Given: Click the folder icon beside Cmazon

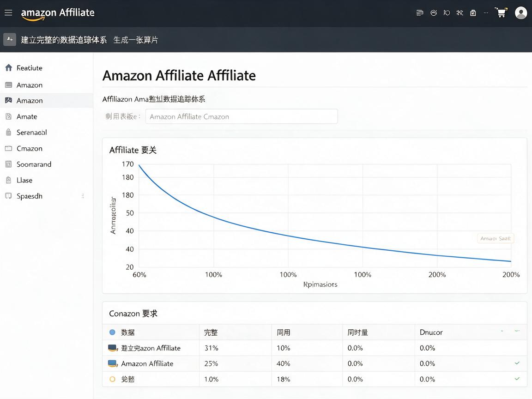Looking at the screenshot, I should click(9, 148).
